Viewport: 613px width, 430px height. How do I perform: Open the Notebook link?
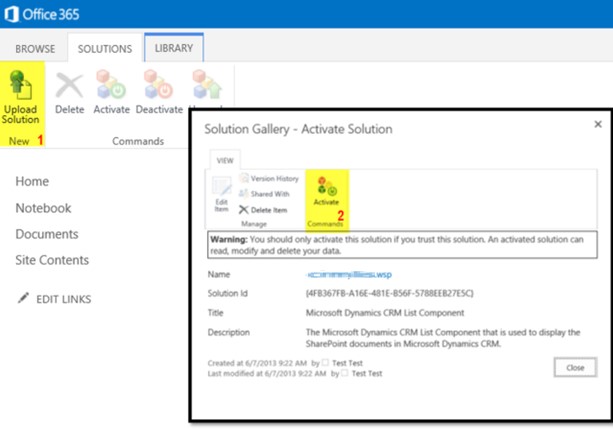point(43,208)
